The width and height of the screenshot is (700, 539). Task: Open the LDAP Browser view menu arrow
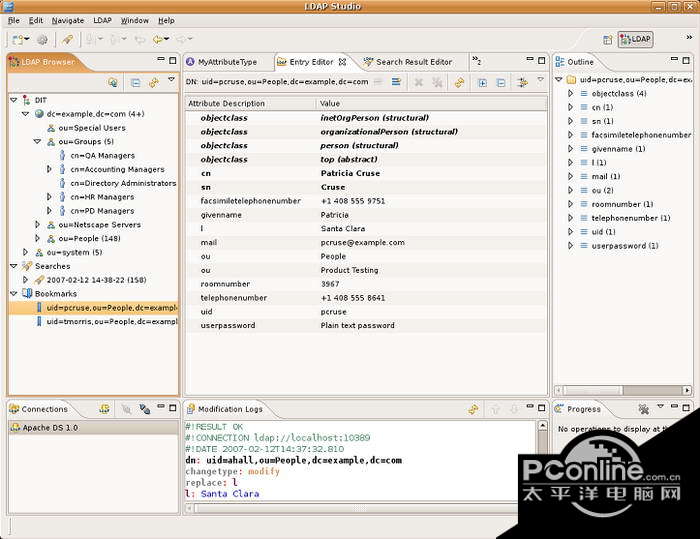point(171,80)
